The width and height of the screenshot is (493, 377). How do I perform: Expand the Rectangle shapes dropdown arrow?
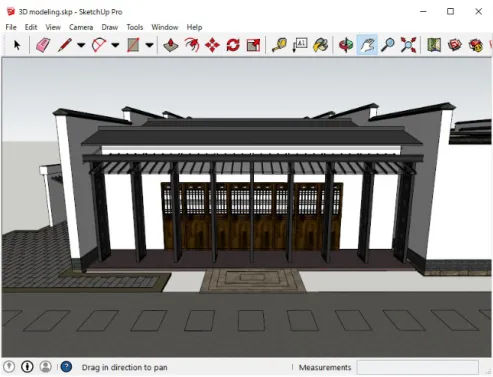[149, 45]
